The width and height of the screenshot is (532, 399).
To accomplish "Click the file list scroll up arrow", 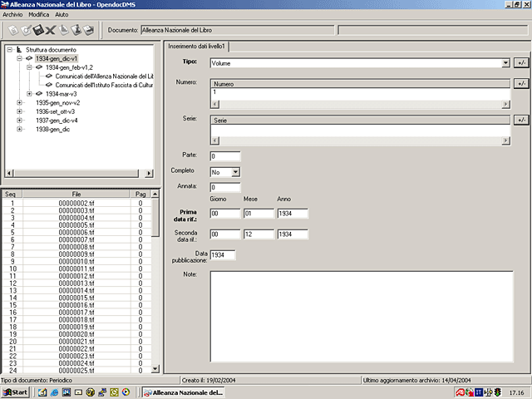I will 155,194.
